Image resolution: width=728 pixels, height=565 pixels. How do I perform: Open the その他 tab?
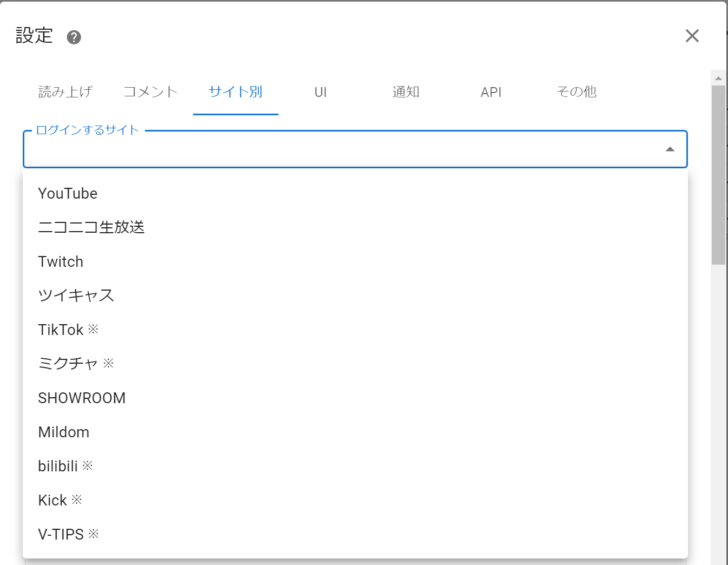click(x=576, y=92)
